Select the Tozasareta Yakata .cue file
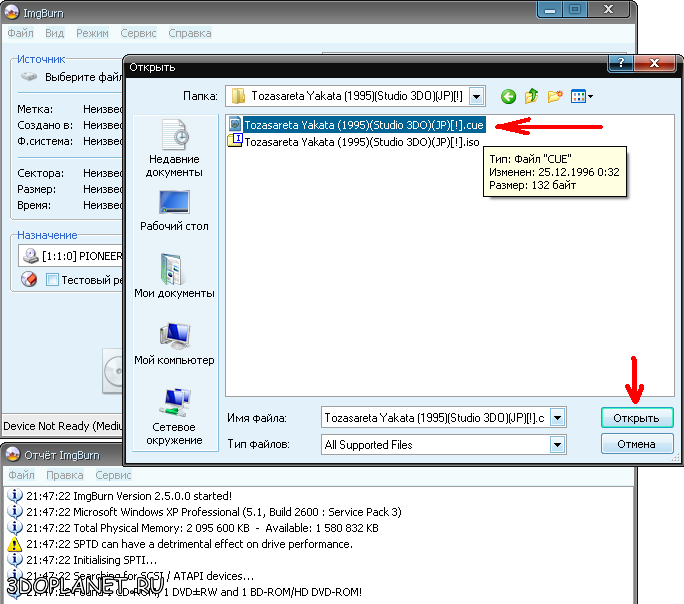This screenshot has height=604, width=684. pyautogui.click(x=363, y=126)
